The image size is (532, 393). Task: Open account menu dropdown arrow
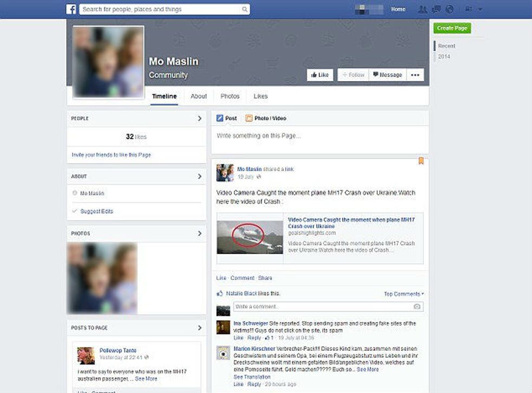pyautogui.click(x=480, y=9)
